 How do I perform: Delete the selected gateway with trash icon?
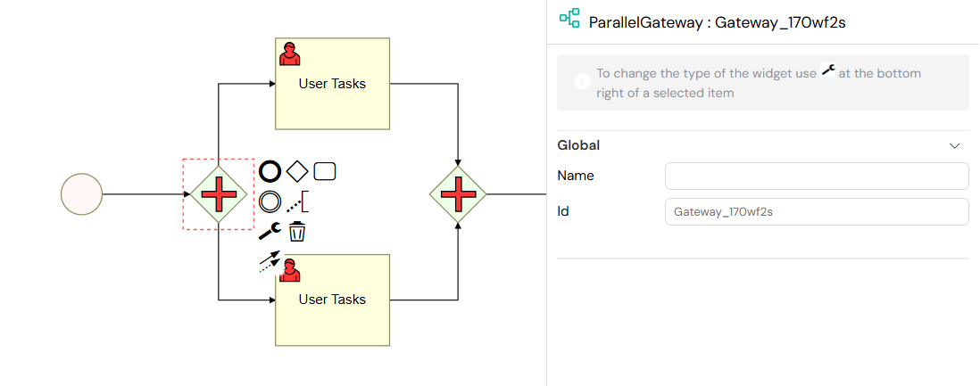click(x=297, y=232)
